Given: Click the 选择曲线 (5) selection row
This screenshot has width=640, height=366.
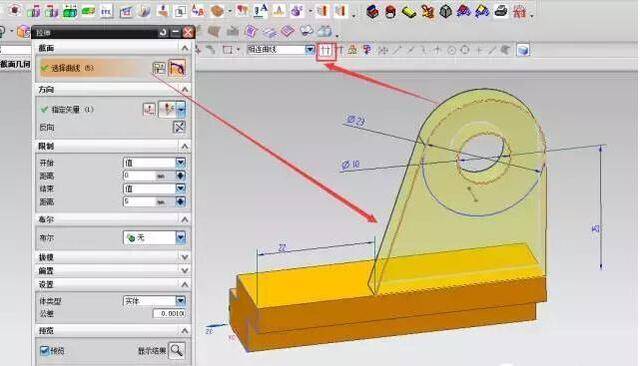Looking at the screenshot, I should [x=95, y=68].
